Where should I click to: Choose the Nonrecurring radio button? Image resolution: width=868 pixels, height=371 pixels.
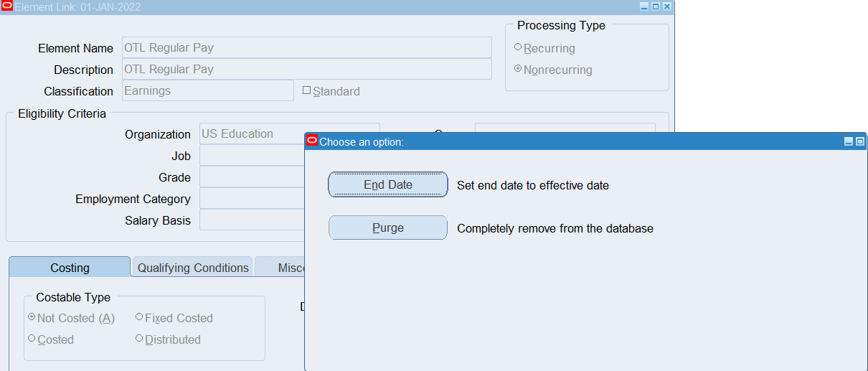(x=518, y=70)
